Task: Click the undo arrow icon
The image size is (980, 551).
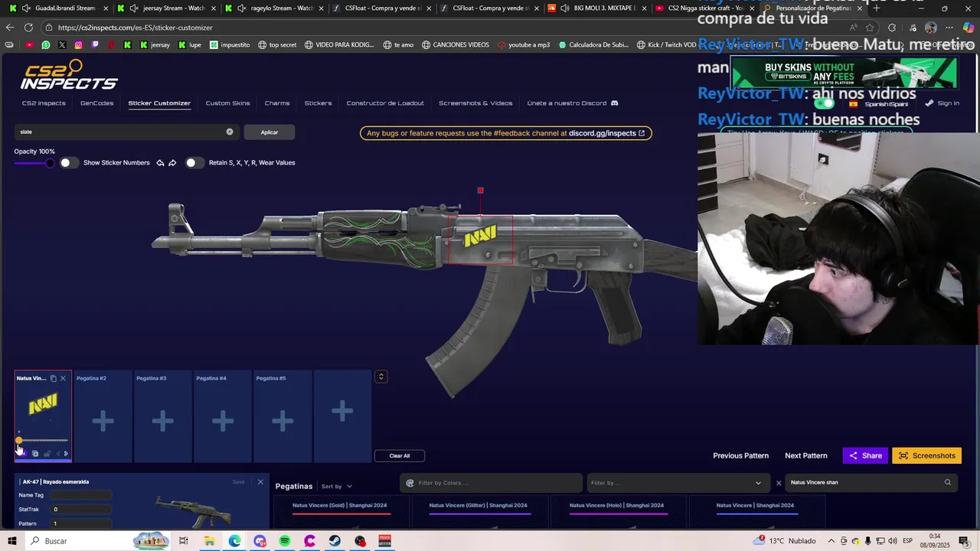Action: (x=160, y=163)
